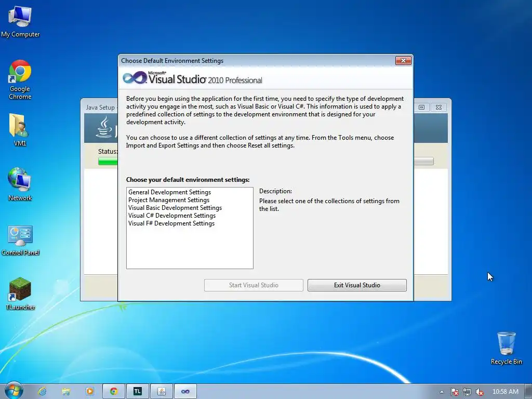This screenshot has width=532, height=399.
Task: Maximize the Java Setup window
Action: pyautogui.click(x=421, y=107)
